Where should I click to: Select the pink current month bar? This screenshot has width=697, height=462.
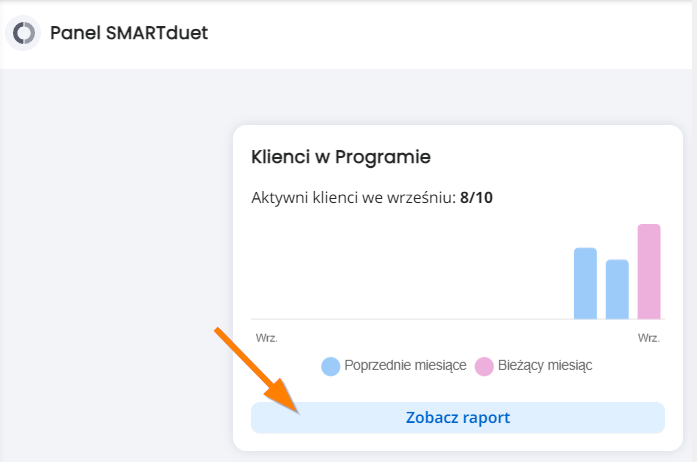(x=649, y=272)
